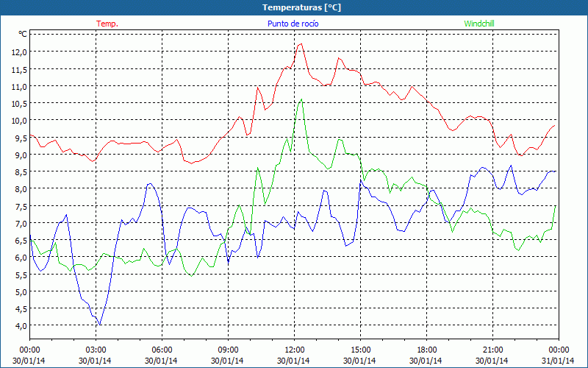
Task: Click the 9,0 y-axis value
Action: [x=21, y=155]
